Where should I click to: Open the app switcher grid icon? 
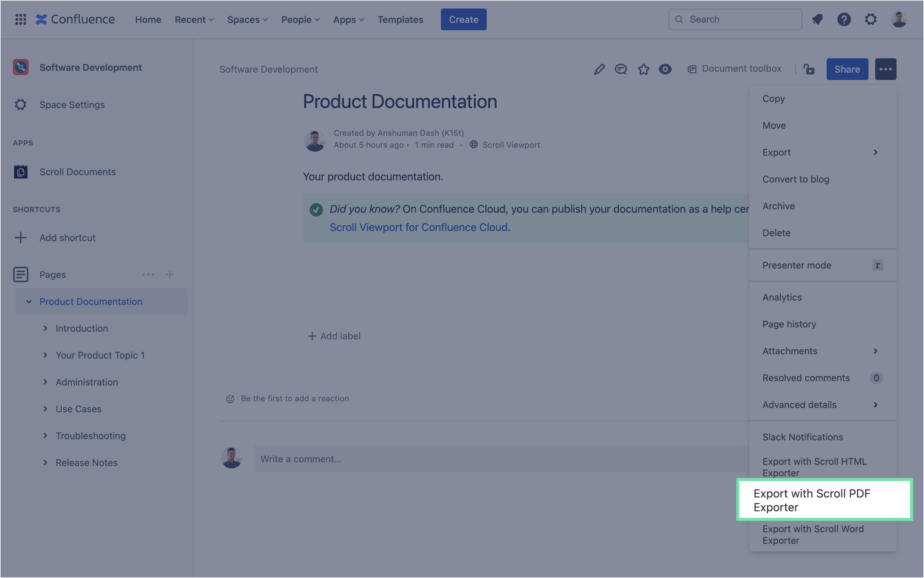pos(21,19)
